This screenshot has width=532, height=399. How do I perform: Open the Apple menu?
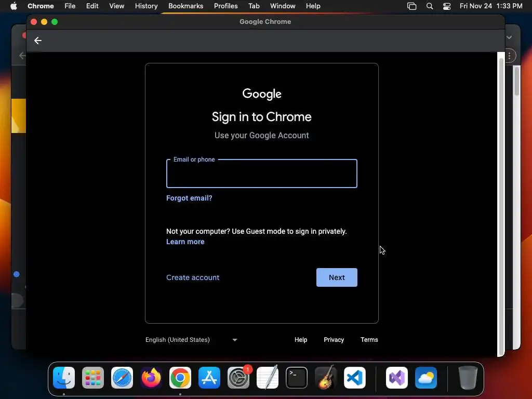pyautogui.click(x=14, y=6)
